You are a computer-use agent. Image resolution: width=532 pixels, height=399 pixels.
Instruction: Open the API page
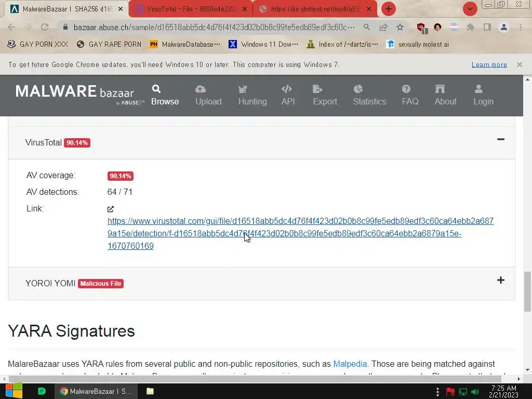(x=288, y=96)
